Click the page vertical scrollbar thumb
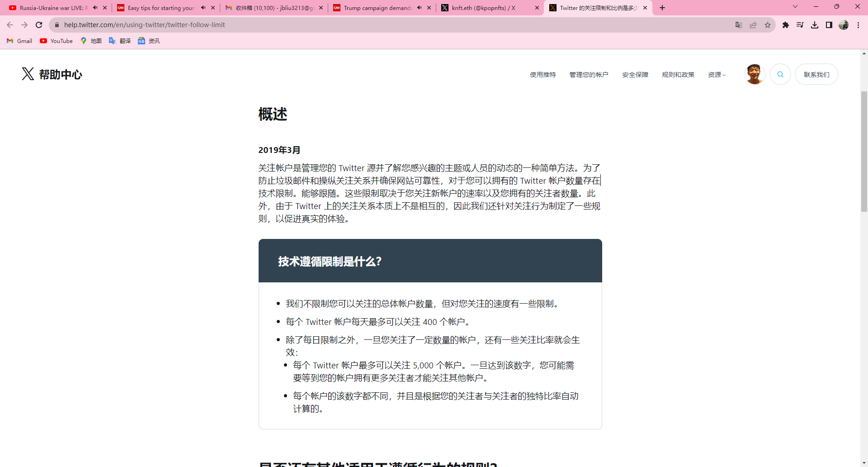868x467 pixels. pos(864,152)
